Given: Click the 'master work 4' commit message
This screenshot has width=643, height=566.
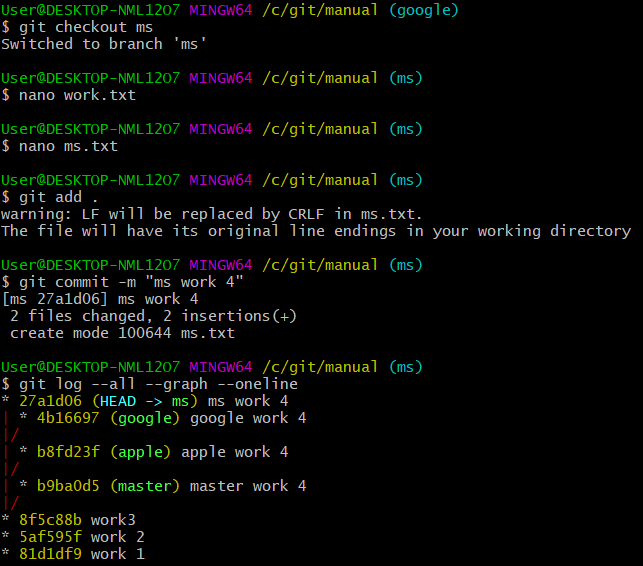Looking at the screenshot, I should click(x=248, y=486).
